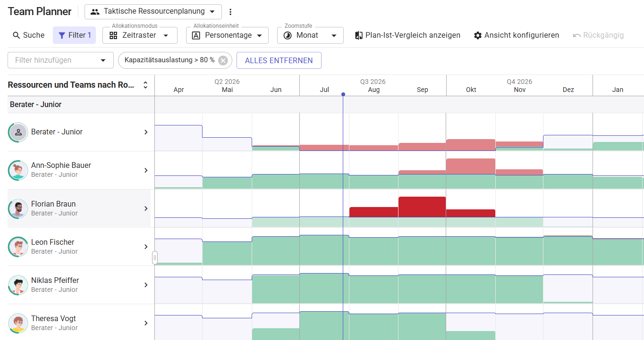Click the Suche magnifier icon
Screen dimensions: 644x340
[x=17, y=35]
